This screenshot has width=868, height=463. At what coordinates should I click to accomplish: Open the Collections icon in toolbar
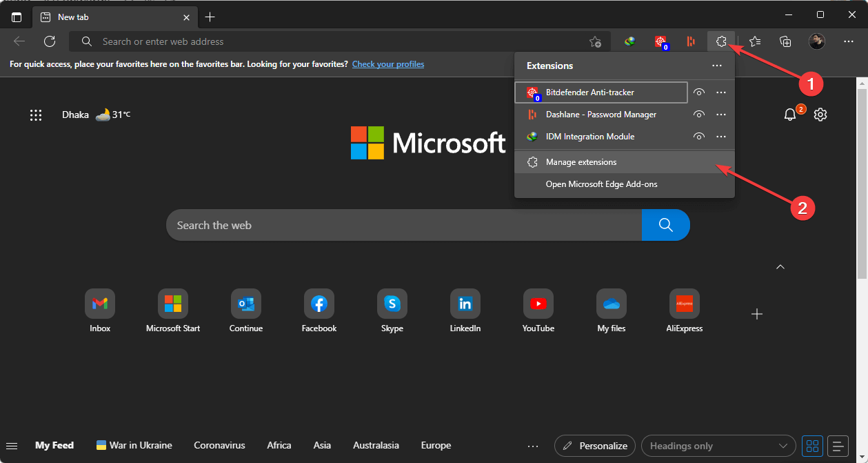[785, 41]
